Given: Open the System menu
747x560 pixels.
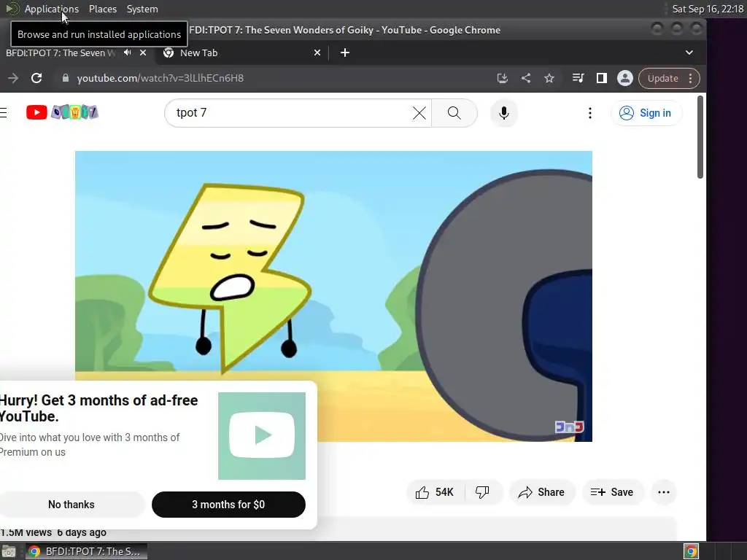Looking at the screenshot, I should point(142,9).
